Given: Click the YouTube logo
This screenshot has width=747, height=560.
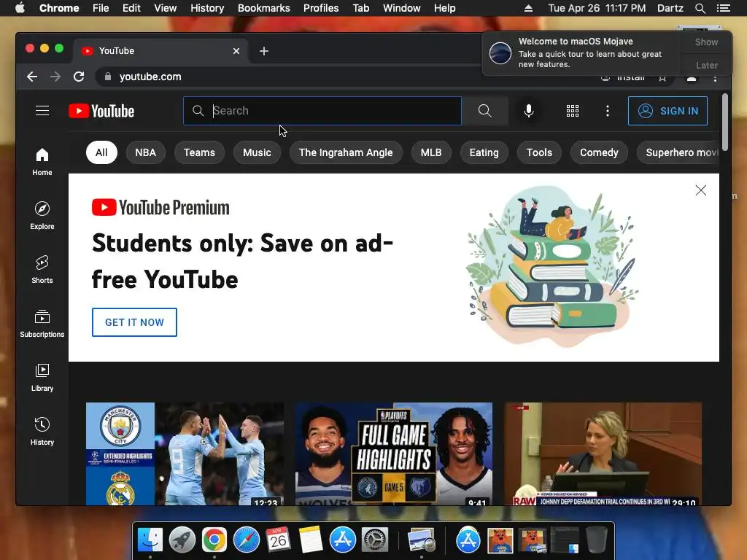Looking at the screenshot, I should click(x=101, y=111).
